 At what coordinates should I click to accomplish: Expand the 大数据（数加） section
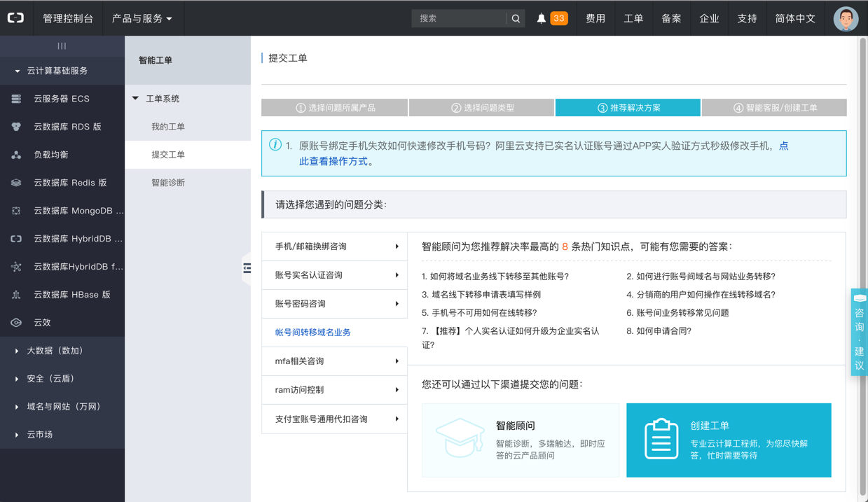pyautogui.click(x=62, y=351)
